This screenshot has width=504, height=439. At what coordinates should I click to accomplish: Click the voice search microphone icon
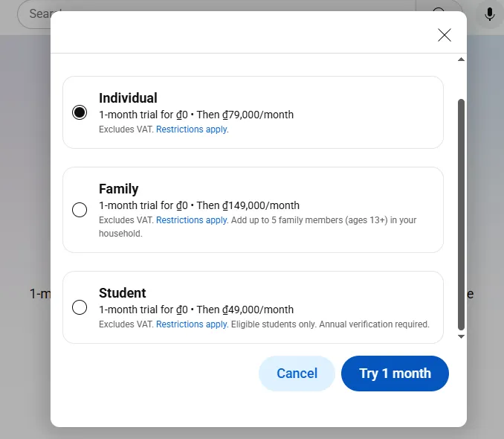(490, 14)
